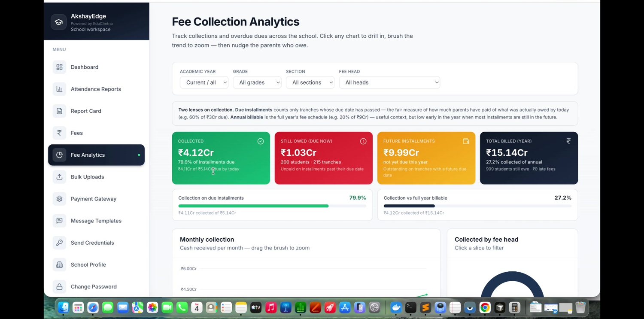
Task: Click the Payment Gateway gear icon
Action: [59, 198]
